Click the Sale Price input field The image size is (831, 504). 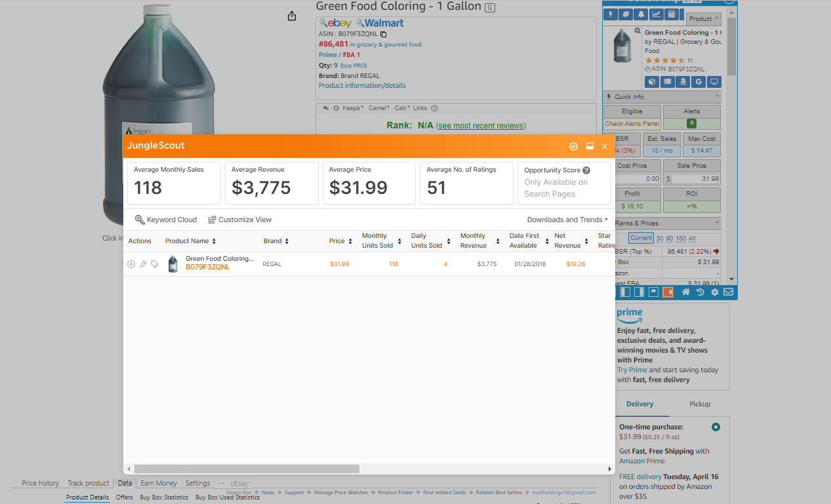695,178
